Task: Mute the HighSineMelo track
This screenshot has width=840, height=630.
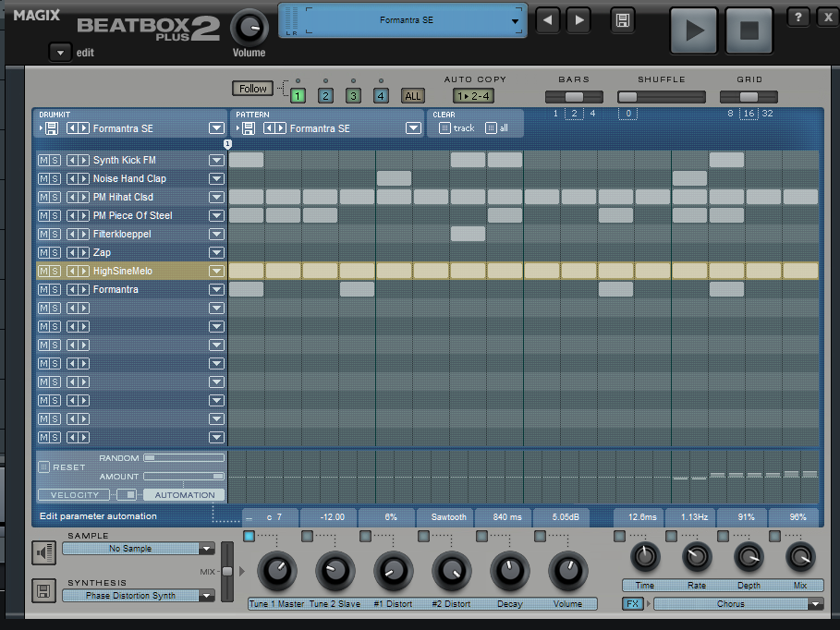Action: (44, 271)
